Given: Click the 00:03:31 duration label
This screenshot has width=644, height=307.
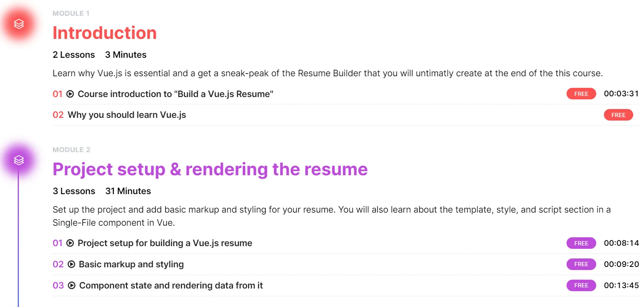Looking at the screenshot, I should click(x=621, y=94).
